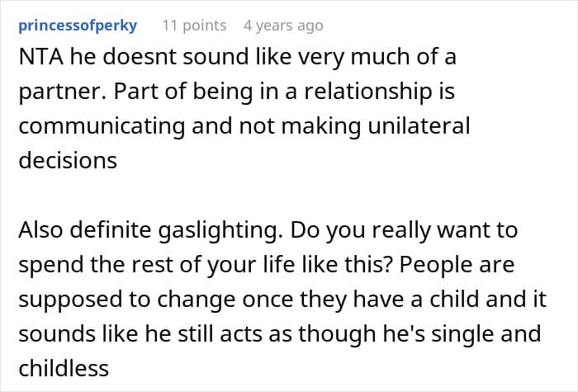The height and width of the screenshot is (392, 578).
Task: Click the line beginning with spend the rest
Action: 266,265
